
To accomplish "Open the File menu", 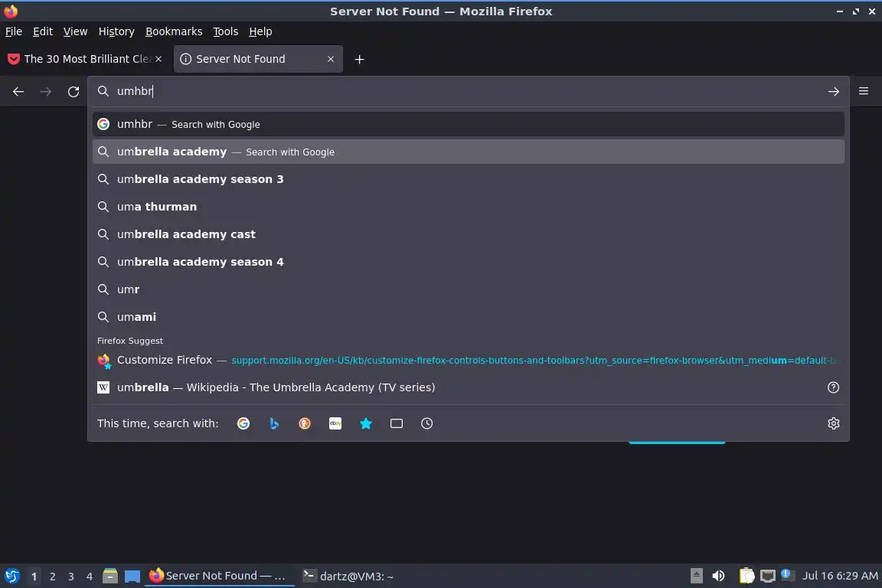I will click(14, 31).
